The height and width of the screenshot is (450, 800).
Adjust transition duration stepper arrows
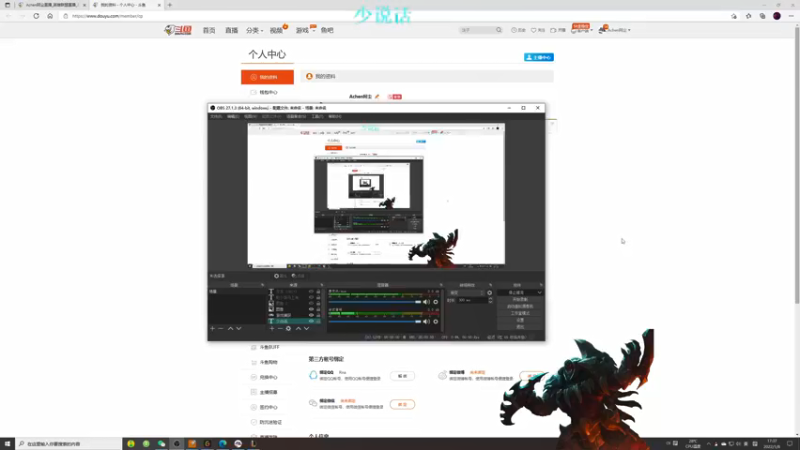[490, 301]
